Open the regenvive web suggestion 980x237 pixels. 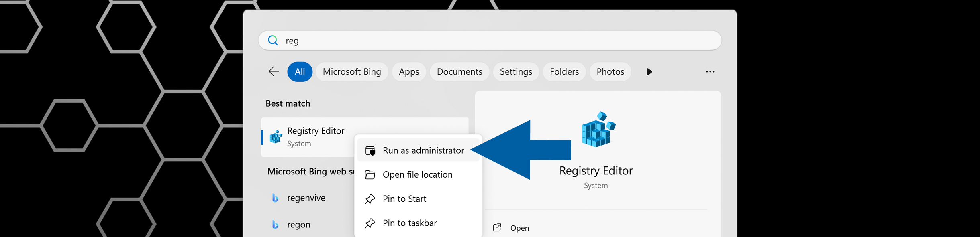(306, 198)
